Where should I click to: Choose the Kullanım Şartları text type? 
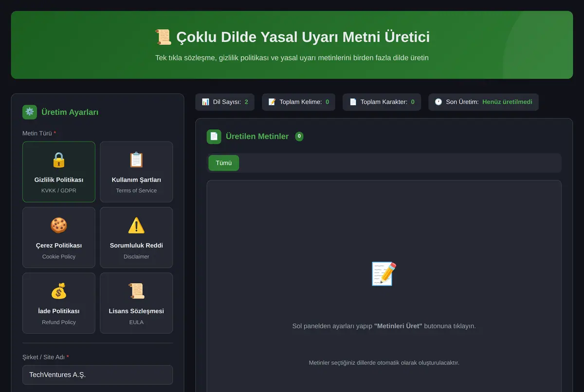click(136, 172)
